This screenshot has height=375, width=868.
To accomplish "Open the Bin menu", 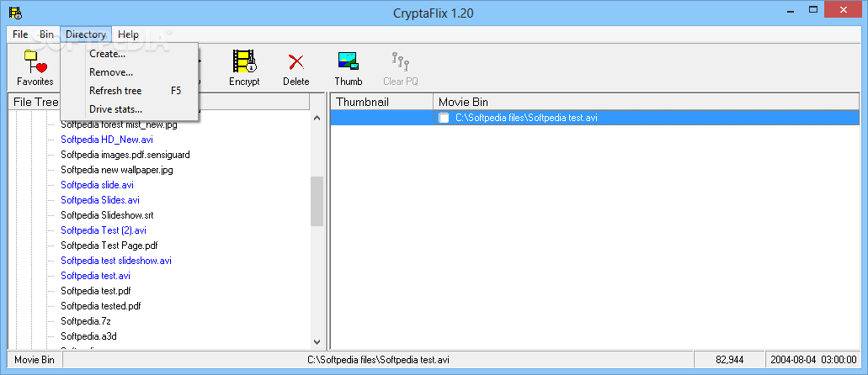I will coord(46,34).
